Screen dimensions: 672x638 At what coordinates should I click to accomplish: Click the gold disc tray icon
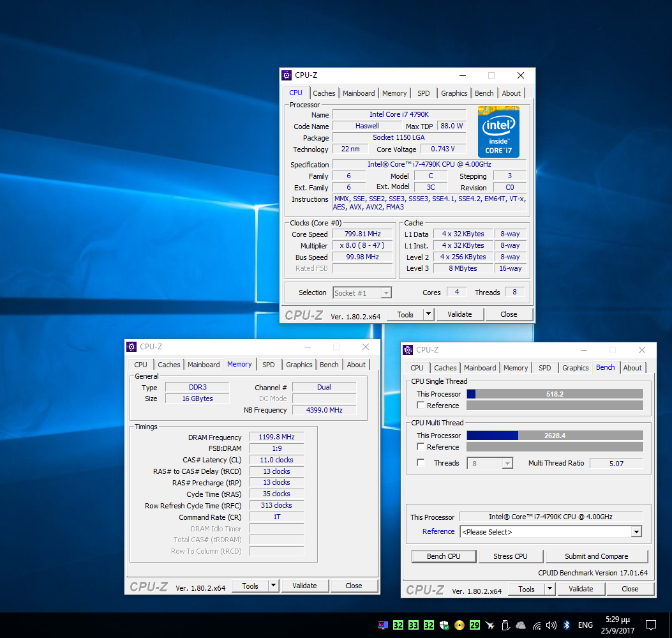click(459, 625)
